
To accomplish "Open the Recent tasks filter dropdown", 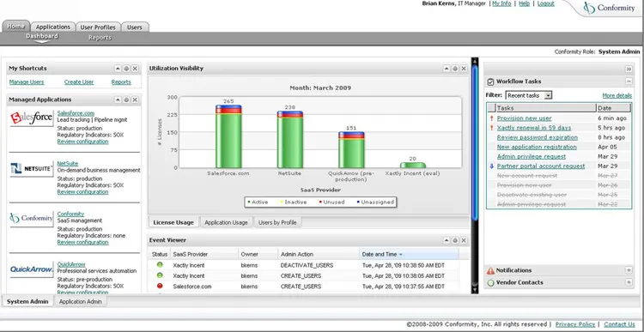I will 529,95.
